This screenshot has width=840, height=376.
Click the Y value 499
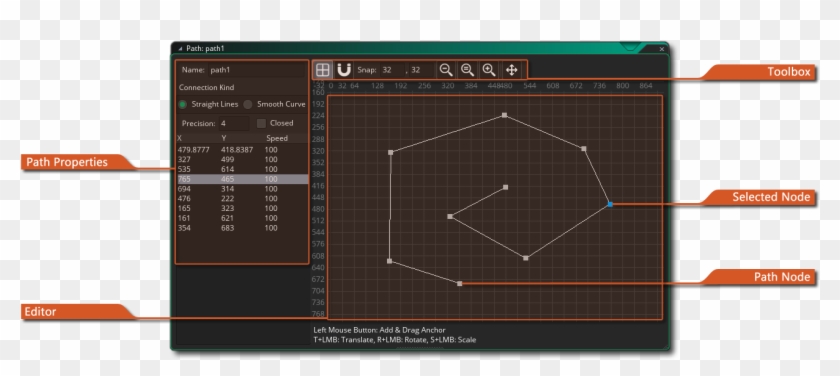pyautogui.click(x=227, y=160)
